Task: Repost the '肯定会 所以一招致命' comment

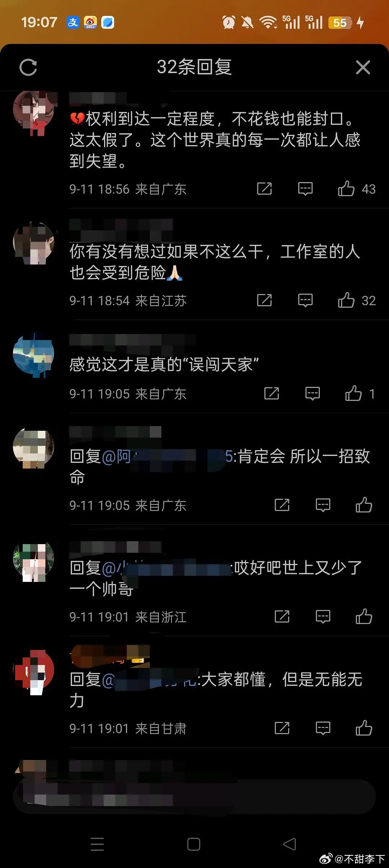Action: (282, 505)
